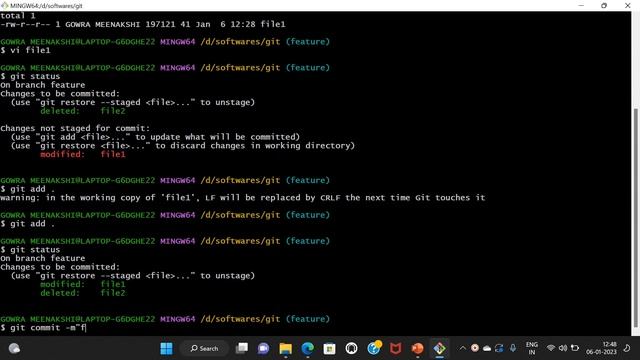Screen dimensions: 640x360
Task: Restore down the Git Bash window
Action: pyautogui.click(x=604, y=5)
